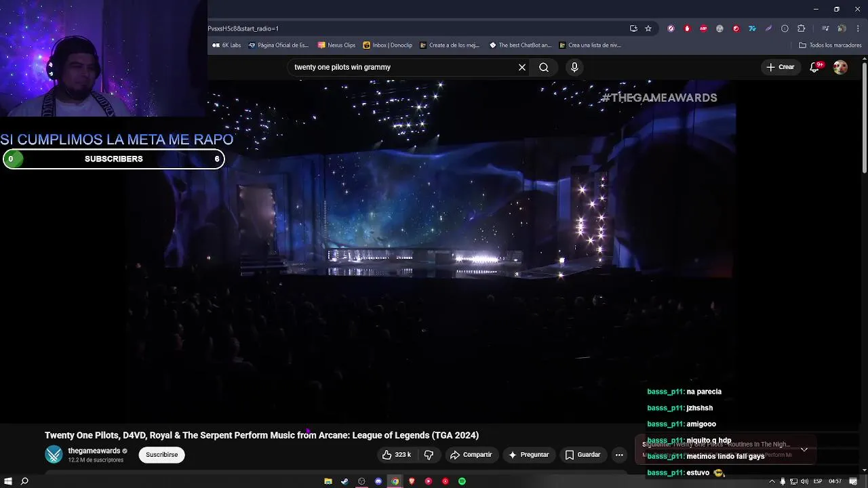Click the install app icon in address bar
This screenshot has height=488, width=868.
[633, 28]
